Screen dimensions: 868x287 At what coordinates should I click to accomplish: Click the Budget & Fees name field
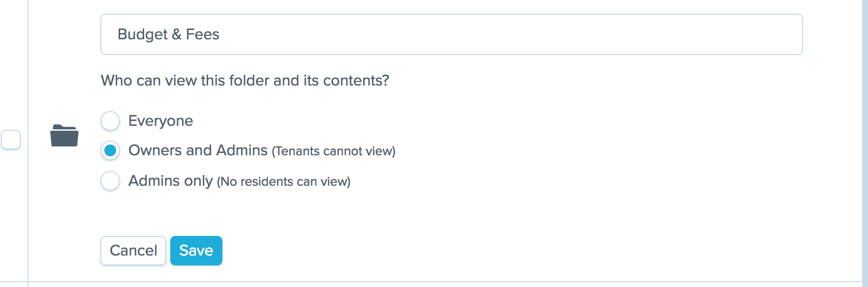451,34
